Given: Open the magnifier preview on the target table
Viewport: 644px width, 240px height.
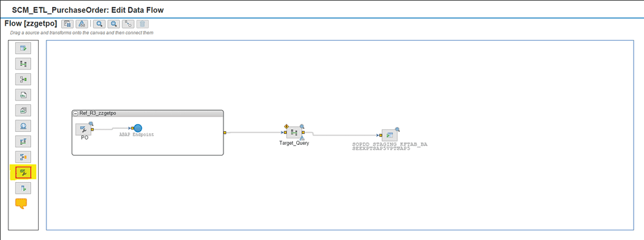Looking at the screenshot, I should point(397,129).
